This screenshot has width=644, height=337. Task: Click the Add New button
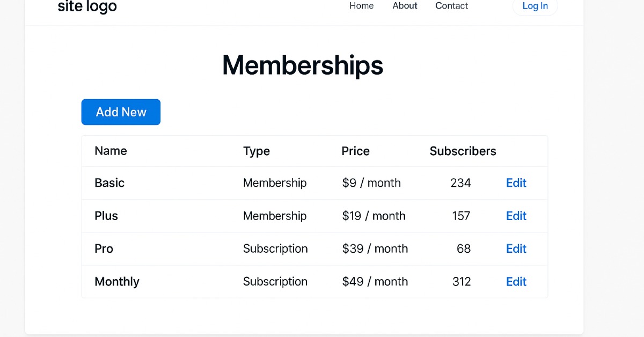coord(121,112)
